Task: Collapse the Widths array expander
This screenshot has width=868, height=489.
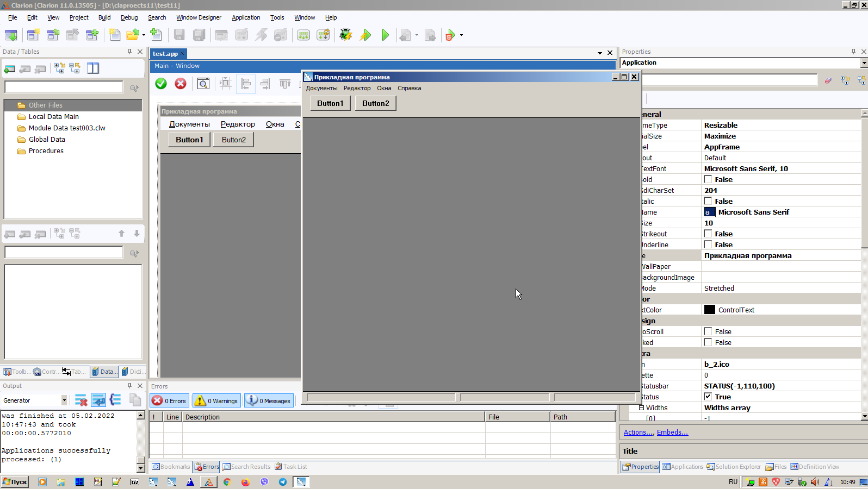Action: 641,407
